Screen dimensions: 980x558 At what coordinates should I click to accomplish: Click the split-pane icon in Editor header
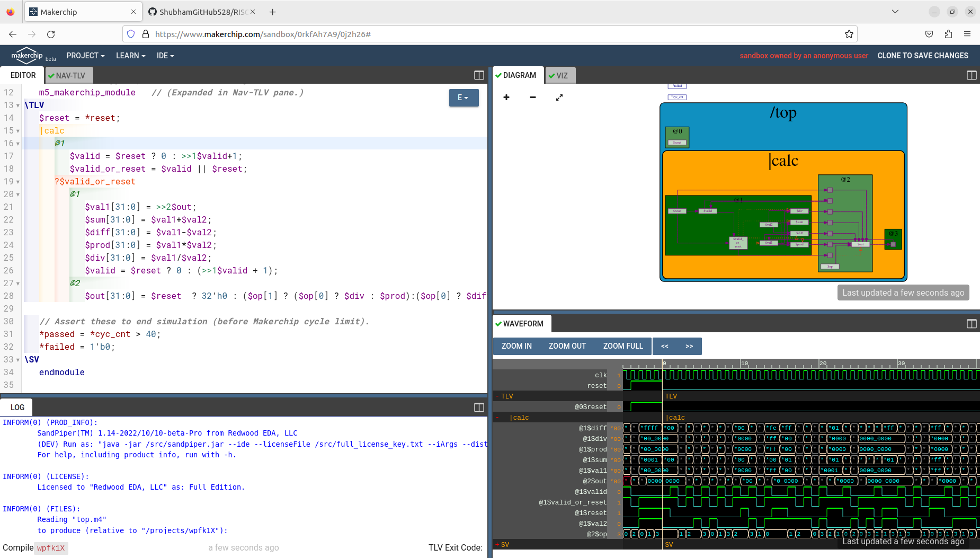click(x=478, y=75)
